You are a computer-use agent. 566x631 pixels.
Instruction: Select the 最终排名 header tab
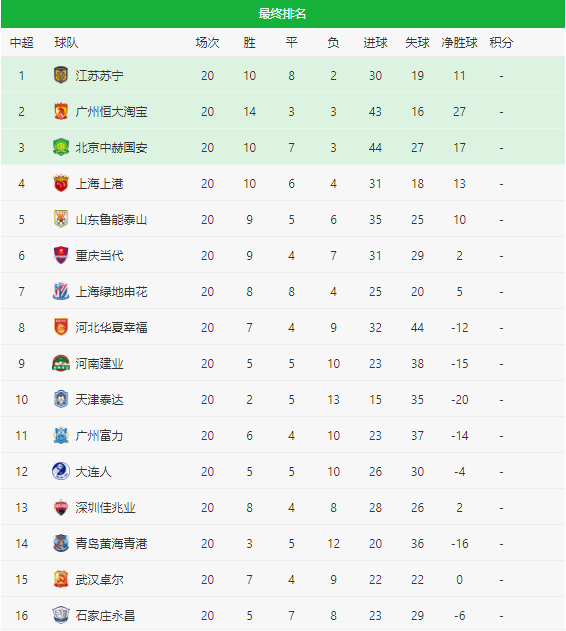click(283, 14)
